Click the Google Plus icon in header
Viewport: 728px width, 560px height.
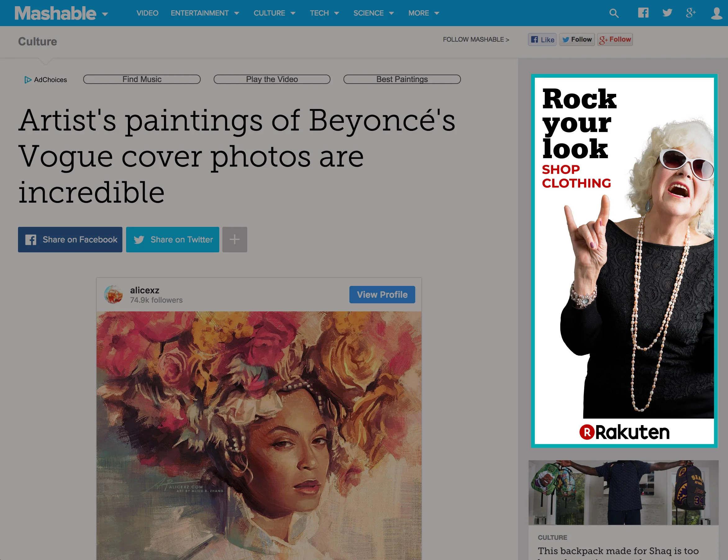[691, 13]
